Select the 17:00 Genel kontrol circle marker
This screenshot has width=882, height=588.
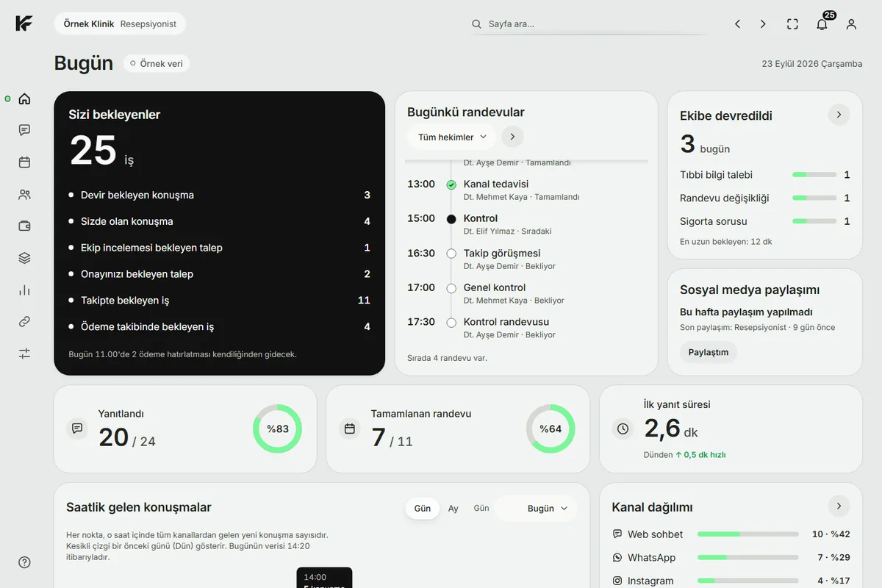pyautogui.click(x=451, y=288)
